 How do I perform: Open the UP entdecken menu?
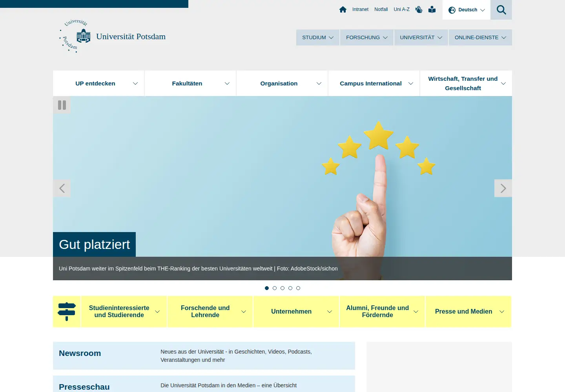pyautogui.click(x=98, y=83)
